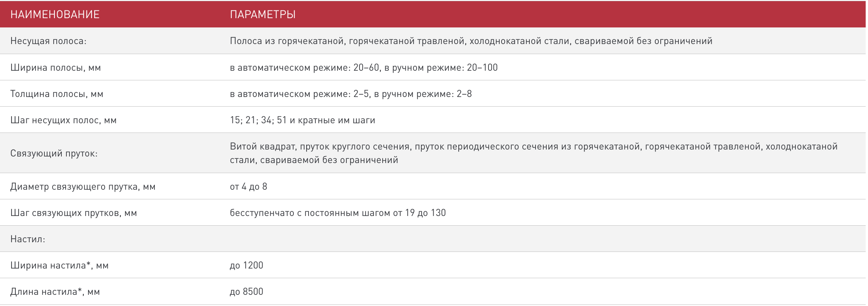The image size is (868, 306).
Task: Select the Ширина настила*, мм label
Action: pyautogui.click(x=59, y=265)
